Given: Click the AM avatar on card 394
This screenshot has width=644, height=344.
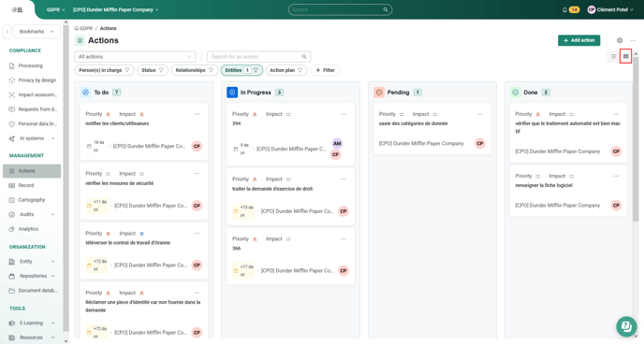Looking at the screenshot, I should pyautogui.click(x=337, y=144).
